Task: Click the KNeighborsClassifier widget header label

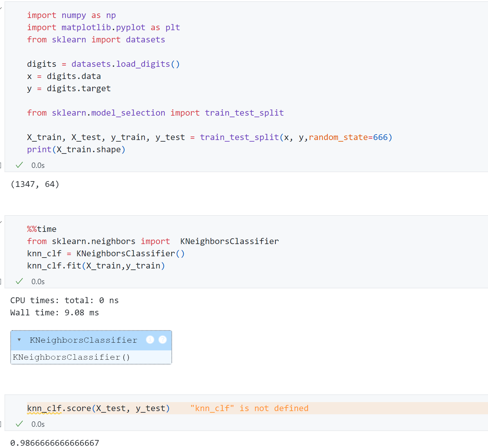Action: [x=83, y=340]
